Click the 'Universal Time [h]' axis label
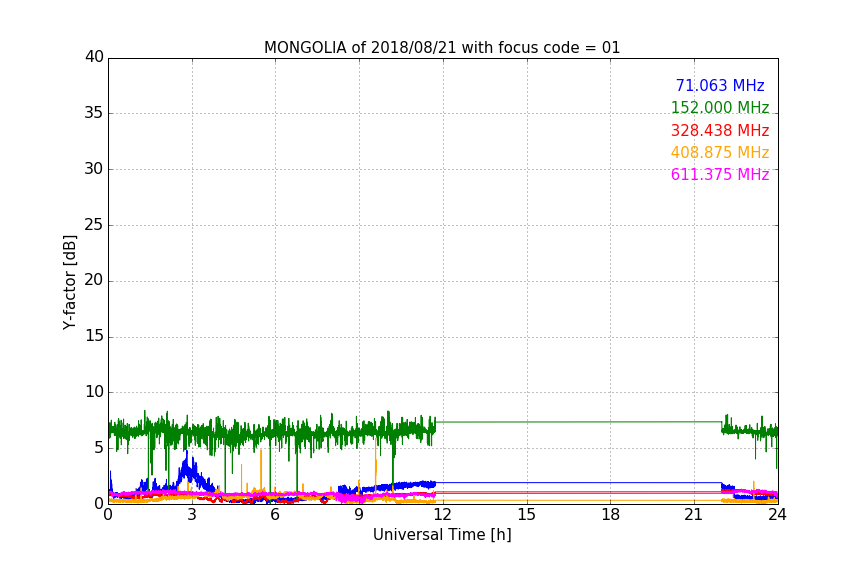This screenshot has height=576, width=864. pos(442,535)
